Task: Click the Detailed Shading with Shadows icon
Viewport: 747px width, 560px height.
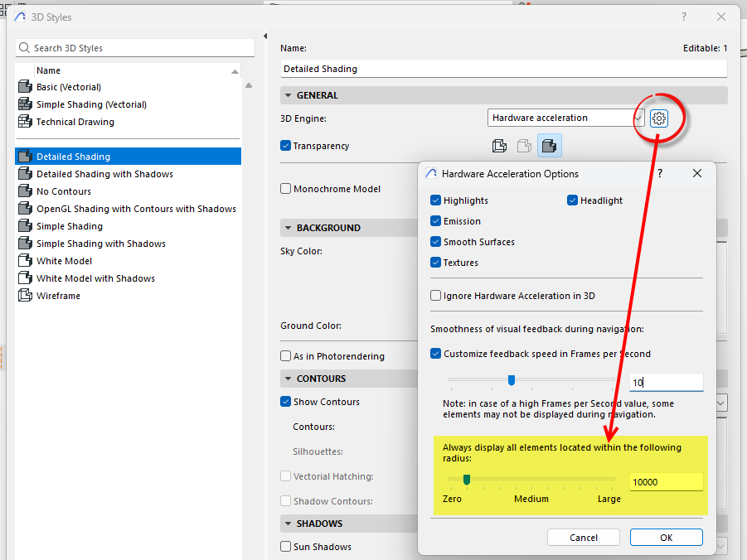Action: pos(25,174)
